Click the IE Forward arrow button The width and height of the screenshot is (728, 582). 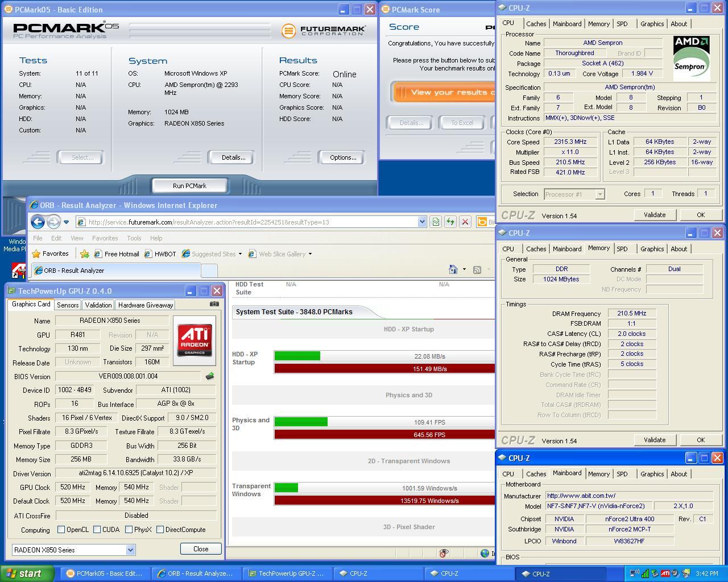(x=53, y=222)
